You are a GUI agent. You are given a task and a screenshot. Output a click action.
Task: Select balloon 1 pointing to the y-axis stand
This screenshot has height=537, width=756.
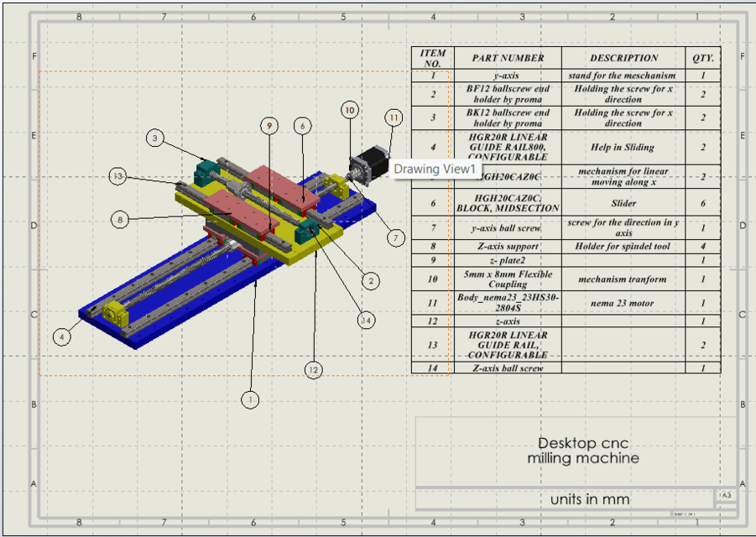coord(251,401)
